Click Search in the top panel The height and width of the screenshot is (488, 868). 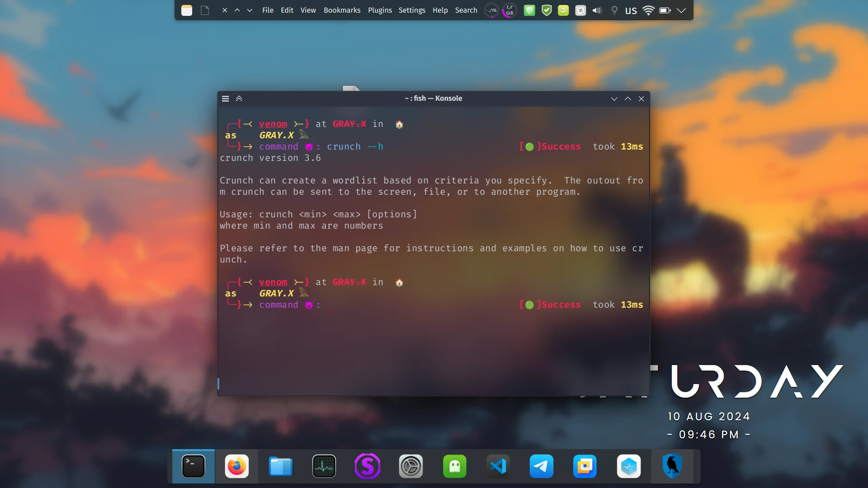(x=466, y=10)
